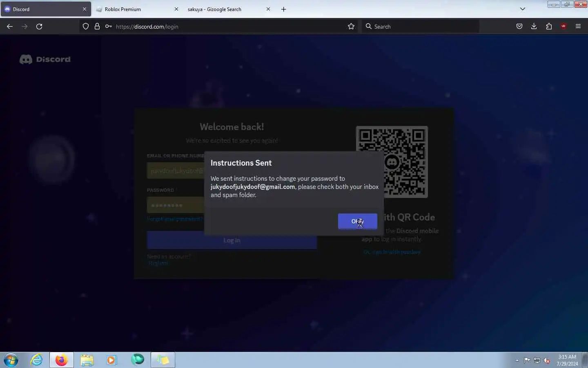
Task: Close the sakuya Gizoogle Search tab
Action: pos(268,9)
